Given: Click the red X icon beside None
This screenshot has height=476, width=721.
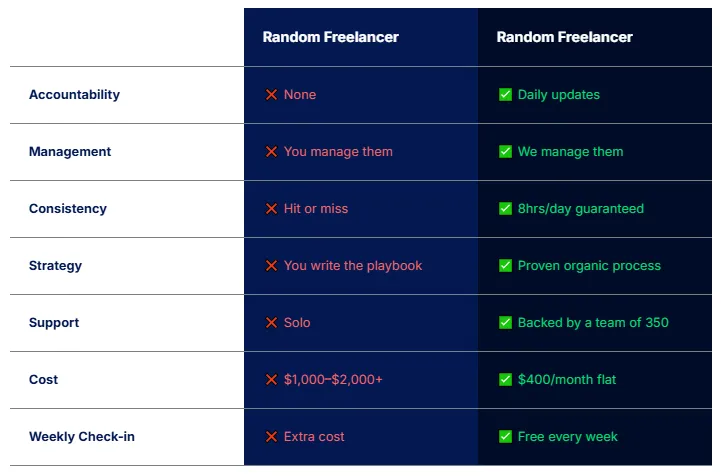Looking at the screenshot, I should click(271, 95).
